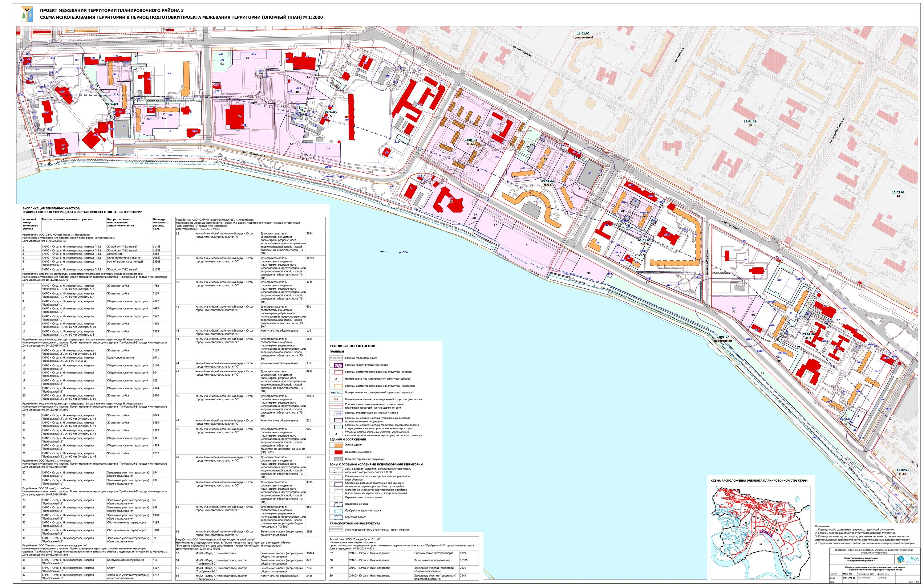Click the area value '26993' in row 46

[310, 396]
